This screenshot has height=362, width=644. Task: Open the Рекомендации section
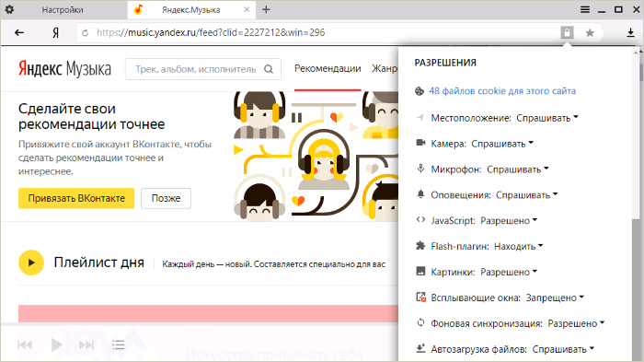(328, 69)
